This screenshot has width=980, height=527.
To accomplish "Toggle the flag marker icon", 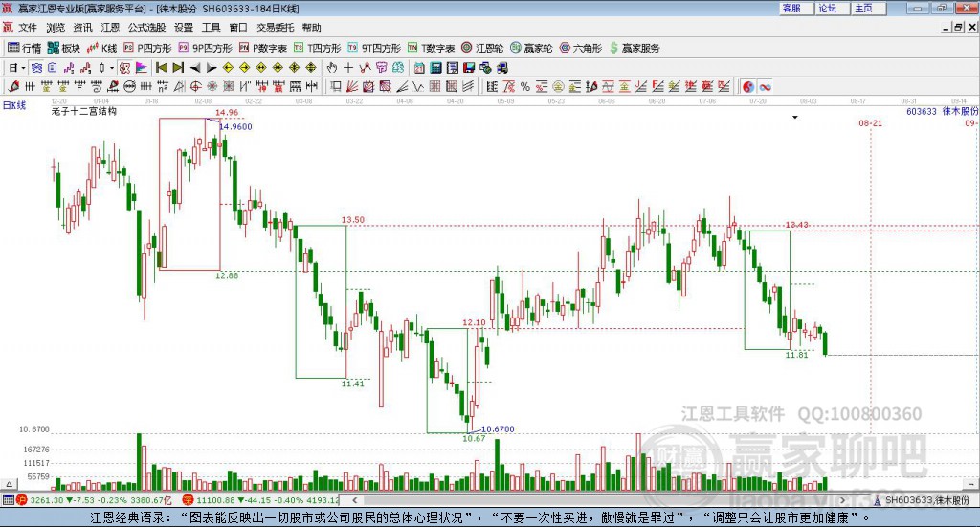I will [142, 68].
